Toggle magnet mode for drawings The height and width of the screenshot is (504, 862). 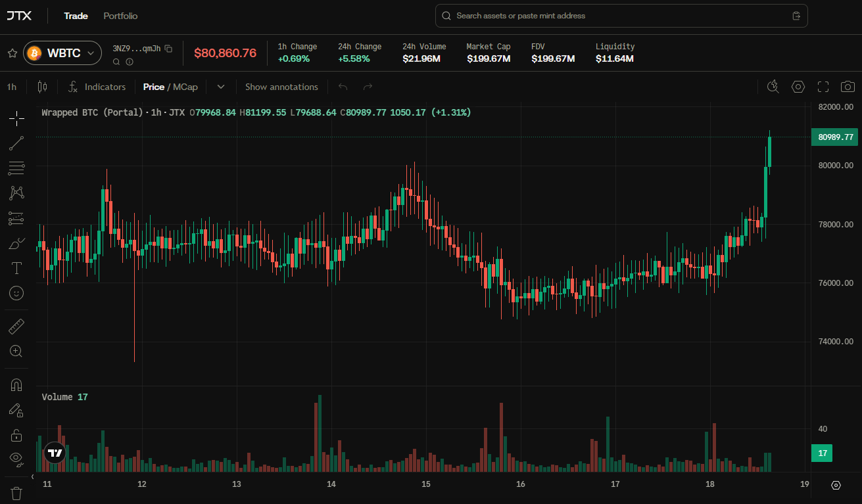tap(16, 385)
